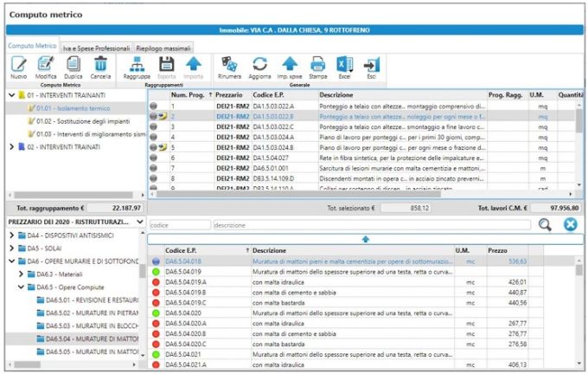Image resolution: width=588 pixels, height=374 pixels.
Task: Expand the DA4 - DISPOSITIVI ANTISISMICI folder
Action: [10, 234]
